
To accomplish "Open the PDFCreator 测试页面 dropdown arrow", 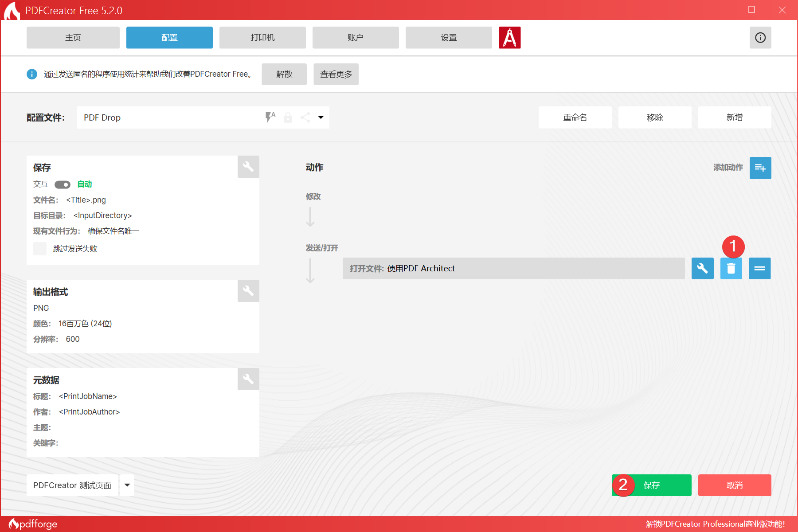I will click(x=127, y=485).
